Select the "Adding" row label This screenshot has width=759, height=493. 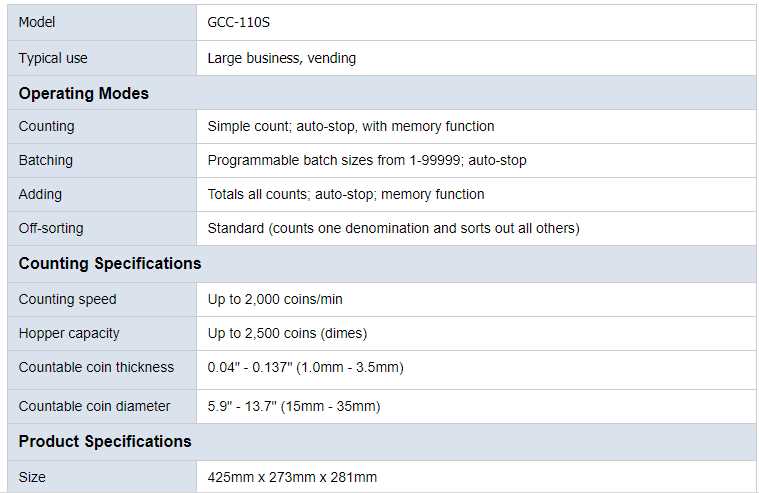click(40, 194)
